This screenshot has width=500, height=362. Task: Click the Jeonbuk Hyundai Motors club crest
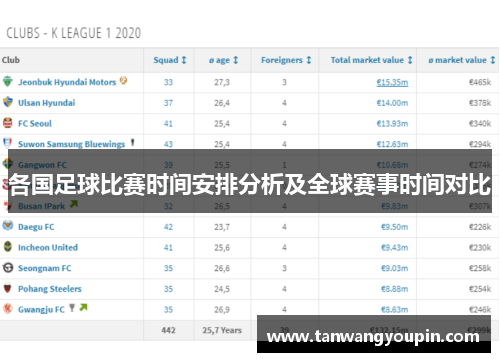tap(8, 81)
